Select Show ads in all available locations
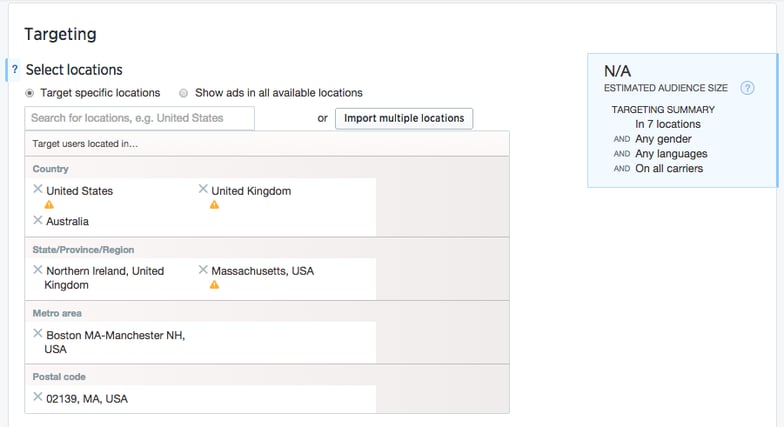Screen dimensions: 784x427 (x=183, y=93)
